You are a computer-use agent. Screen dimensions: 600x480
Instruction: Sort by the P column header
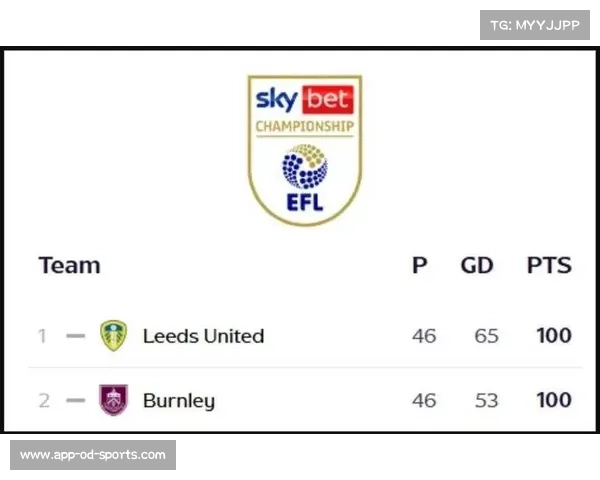(420, 265)
